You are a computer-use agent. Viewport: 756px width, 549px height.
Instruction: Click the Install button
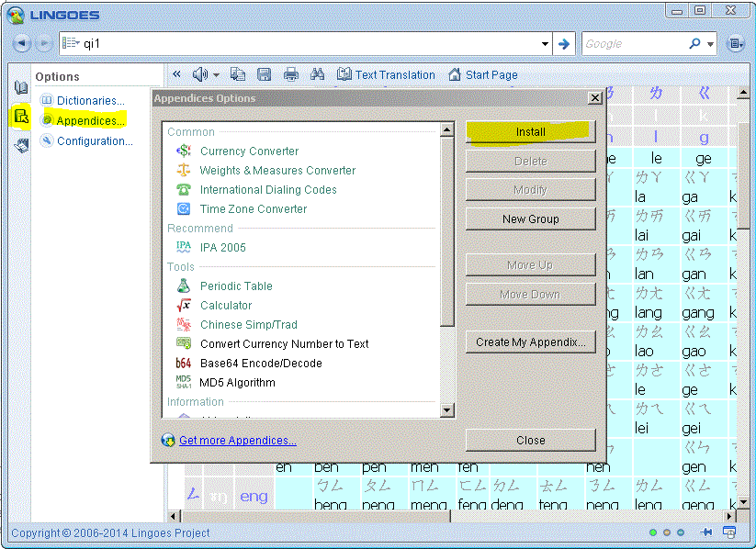530,131
